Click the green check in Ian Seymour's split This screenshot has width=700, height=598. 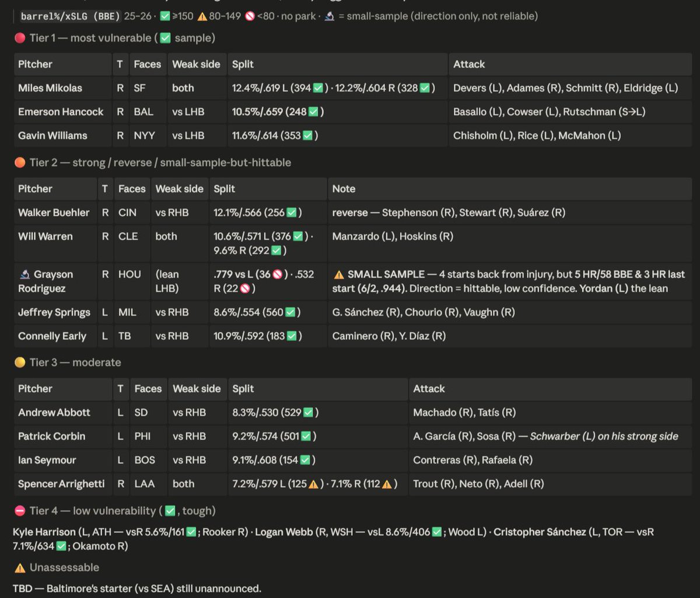[x=304, y=460]
